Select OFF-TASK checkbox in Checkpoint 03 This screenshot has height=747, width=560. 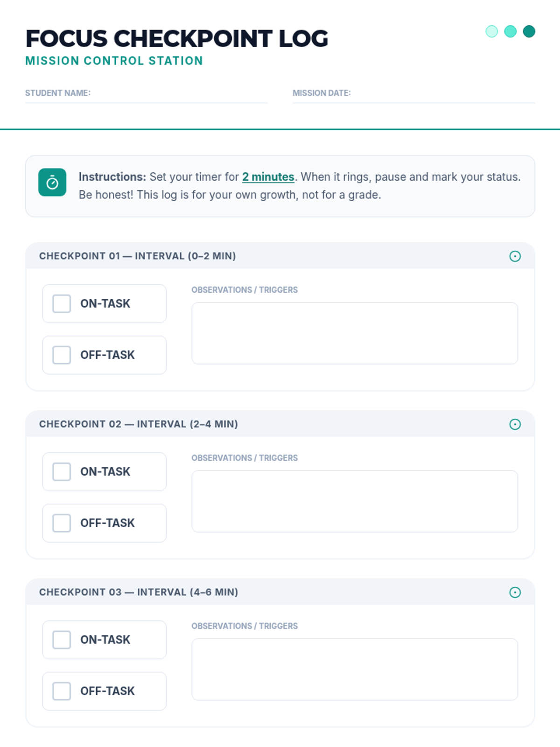pos(62,691)
